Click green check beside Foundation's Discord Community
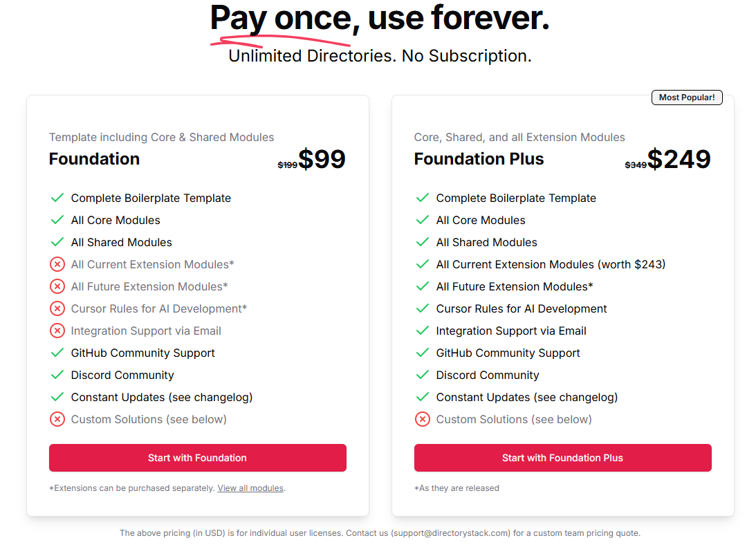The image size is (756, 547). pos(57,375)
